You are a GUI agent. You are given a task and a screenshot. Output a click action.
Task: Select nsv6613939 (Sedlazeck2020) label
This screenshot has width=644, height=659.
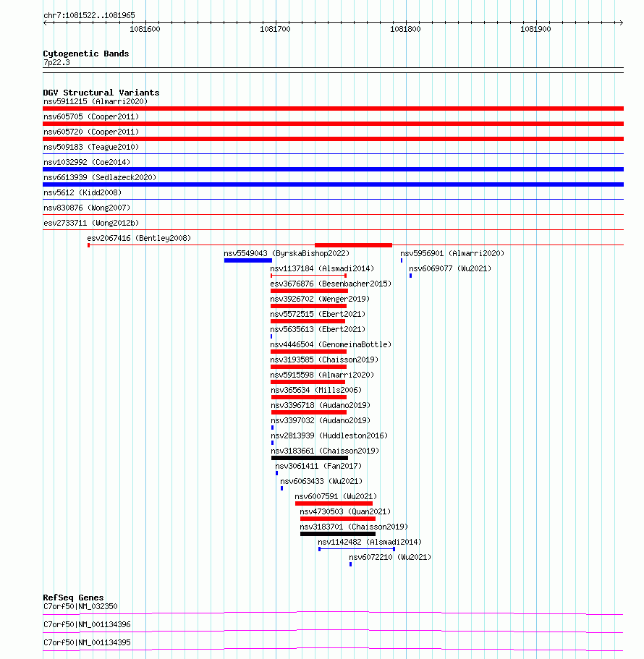tap(100, 177)
